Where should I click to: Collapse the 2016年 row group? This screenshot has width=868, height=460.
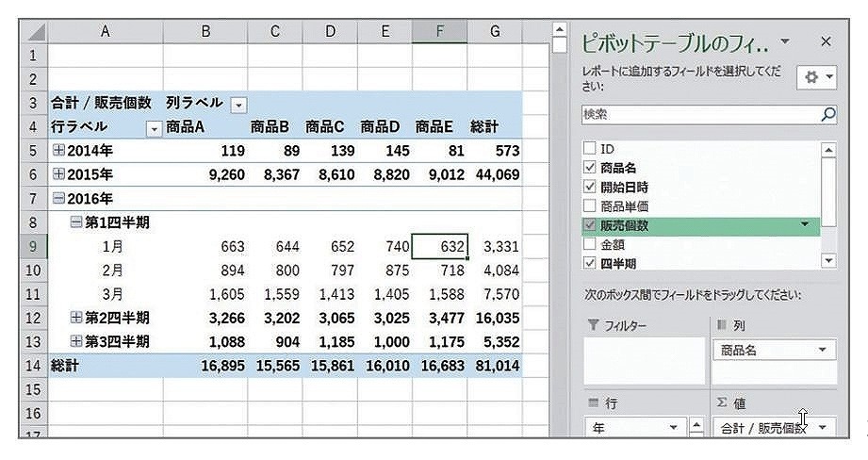(58, 198)
